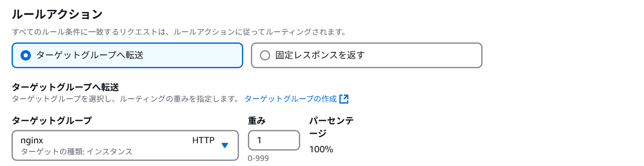Expand the nginx target group dropdown
This screenshot has width=644, height=166.
click(x=125, y=145)
